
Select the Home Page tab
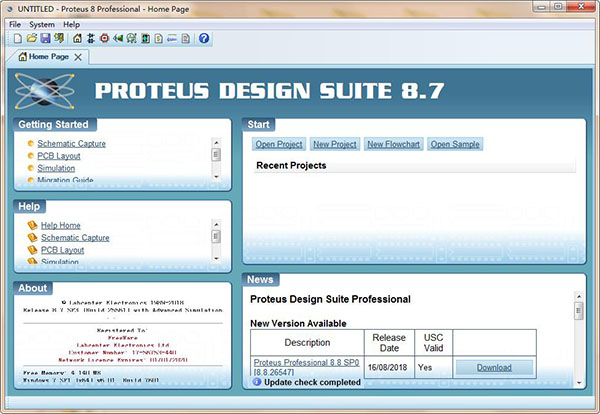(x=48, y=57)
